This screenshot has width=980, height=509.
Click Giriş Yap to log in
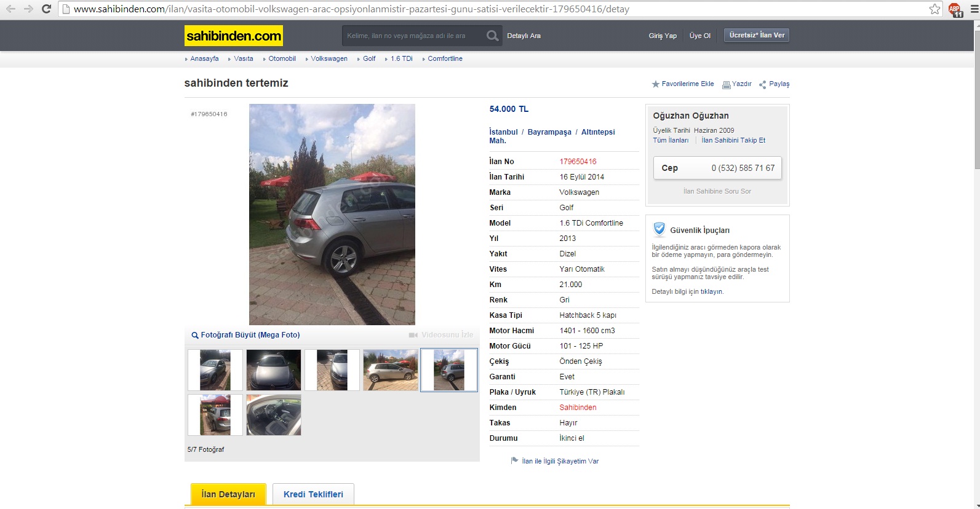tap(663, 36)
